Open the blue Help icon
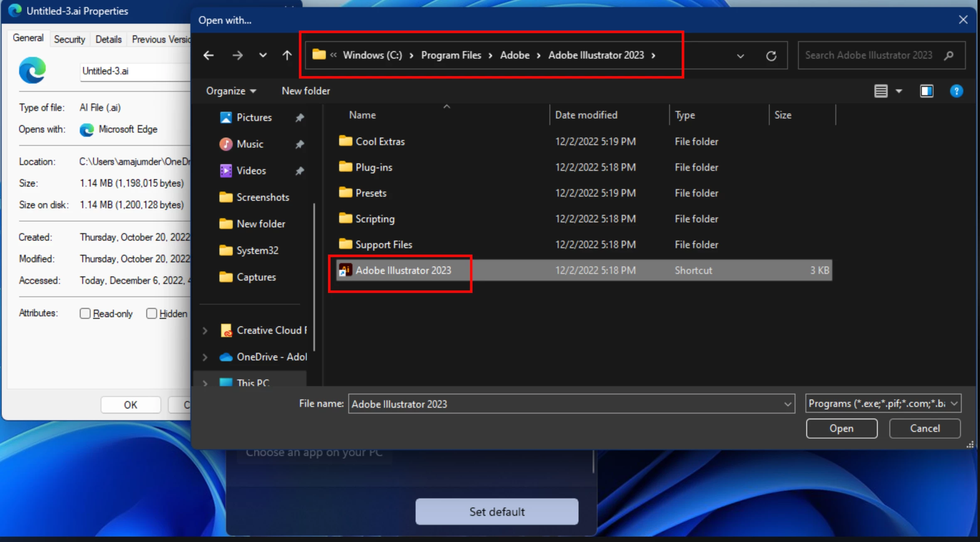980x542 pixels. (956, 91)
